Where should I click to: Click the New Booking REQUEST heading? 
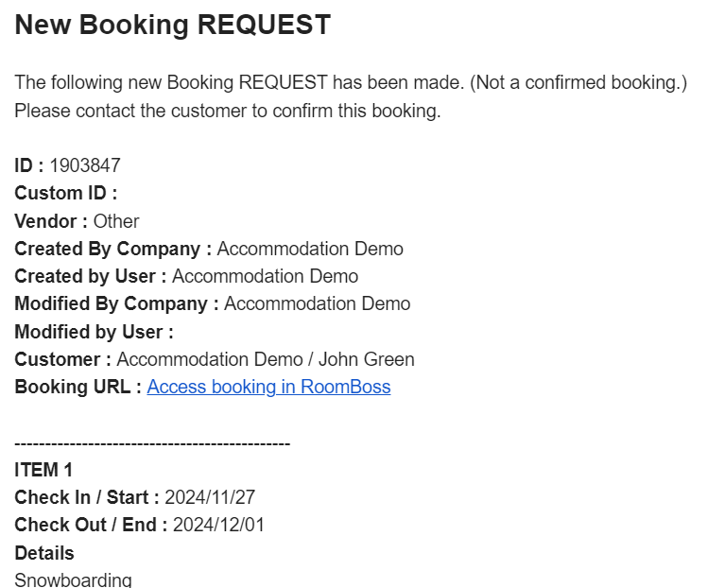[x=173, y=26]
